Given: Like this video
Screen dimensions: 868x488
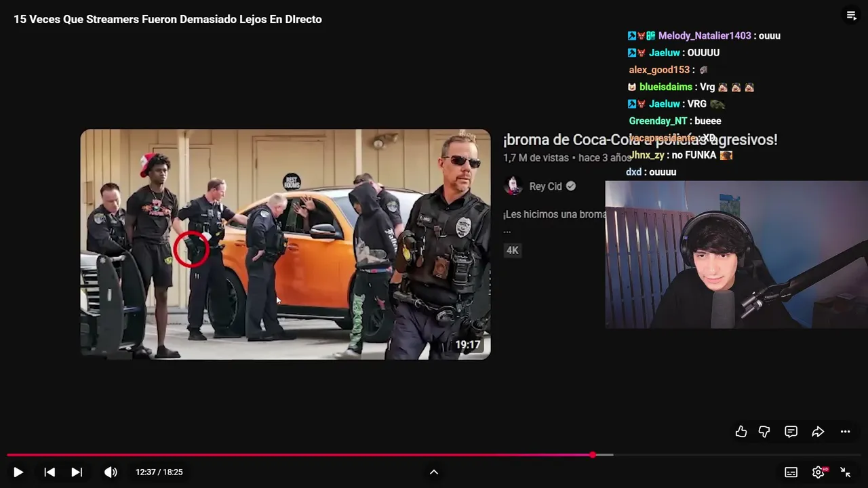Looking at the screenshot, I should (741, 432).
